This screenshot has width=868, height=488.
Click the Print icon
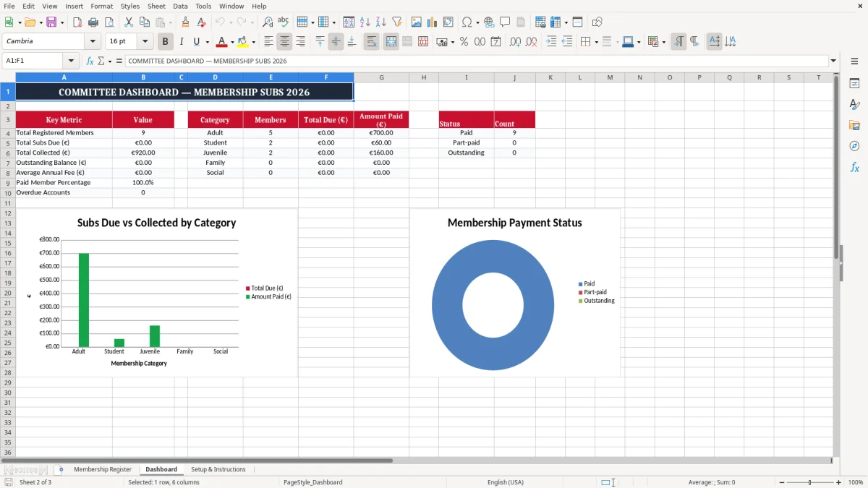click(94, 22)
